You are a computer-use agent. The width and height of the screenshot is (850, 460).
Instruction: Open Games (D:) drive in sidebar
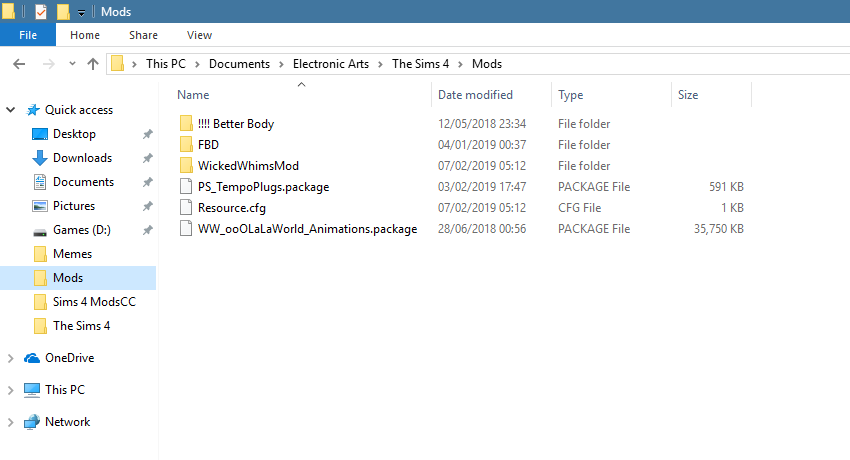click(x=82, y=230)
